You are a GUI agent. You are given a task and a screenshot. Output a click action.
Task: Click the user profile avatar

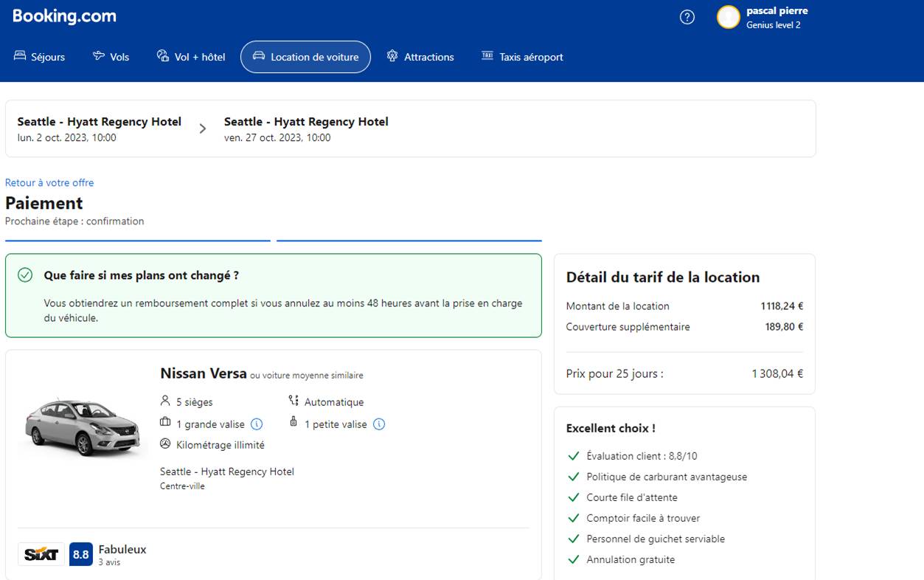click(x=728, y=18)
